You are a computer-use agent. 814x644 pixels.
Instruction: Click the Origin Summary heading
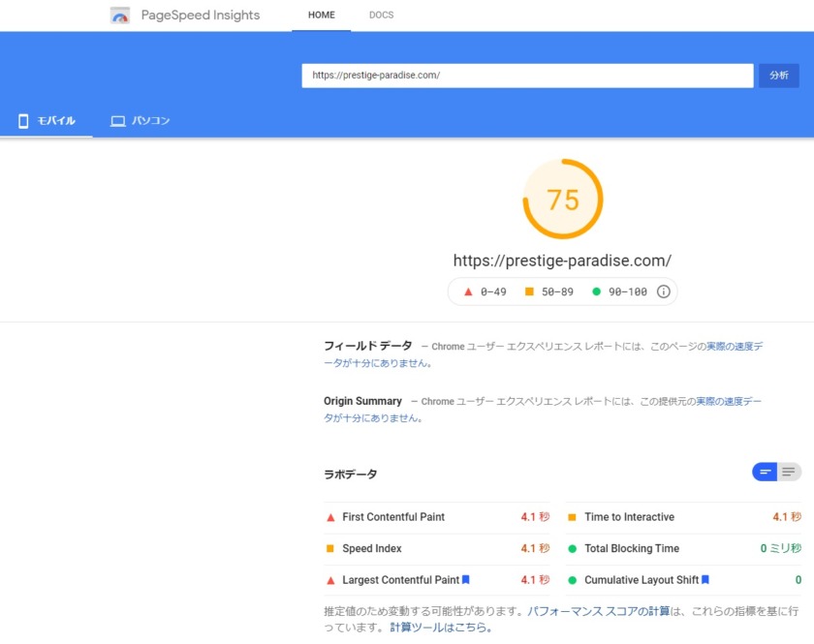[362, 401]
